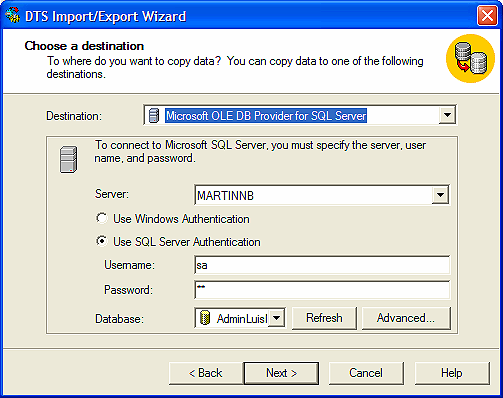This screenshot has width=503, height=398.
Task: Proceed with the Next button
Action: click(x=281, y=373)
